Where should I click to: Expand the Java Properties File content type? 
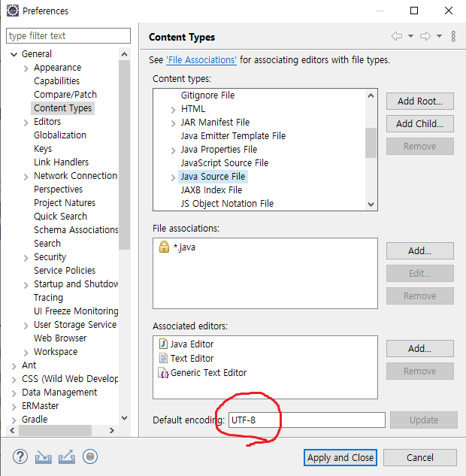(x=173, y=150)
